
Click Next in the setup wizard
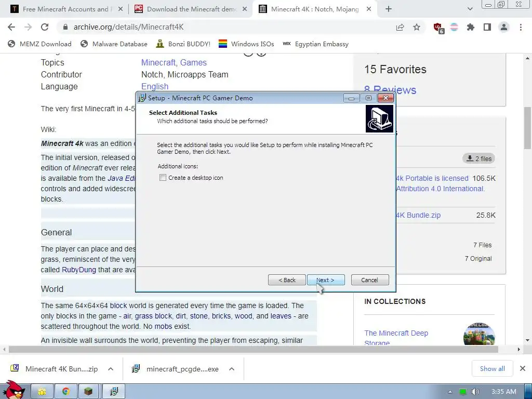tap(326, 280)
